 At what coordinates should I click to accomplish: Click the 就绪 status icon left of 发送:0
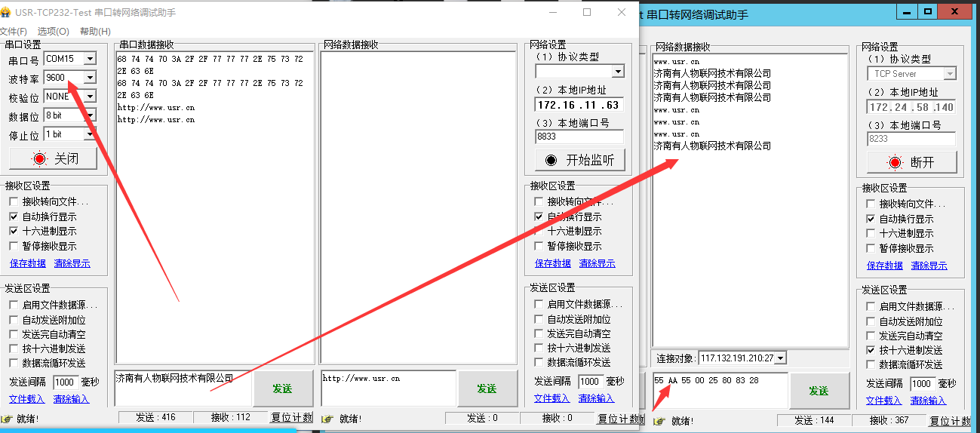(x=327, y=418)
